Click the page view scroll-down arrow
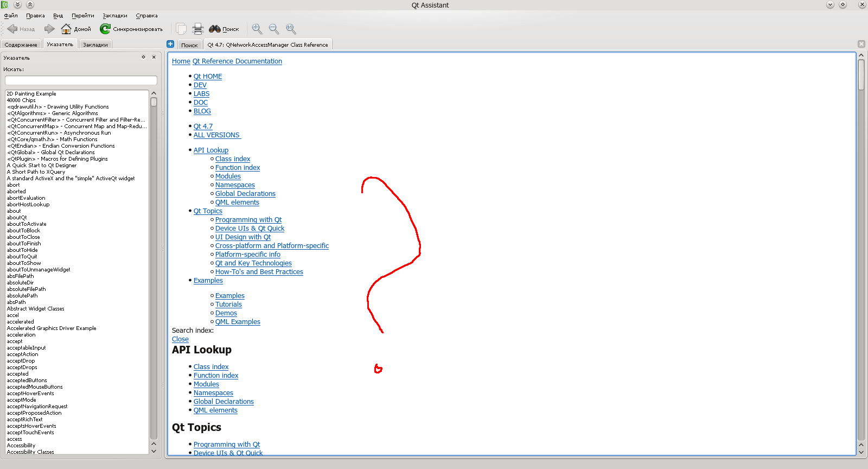The height and width of the screenshot is (469, 868). (861, 452)
